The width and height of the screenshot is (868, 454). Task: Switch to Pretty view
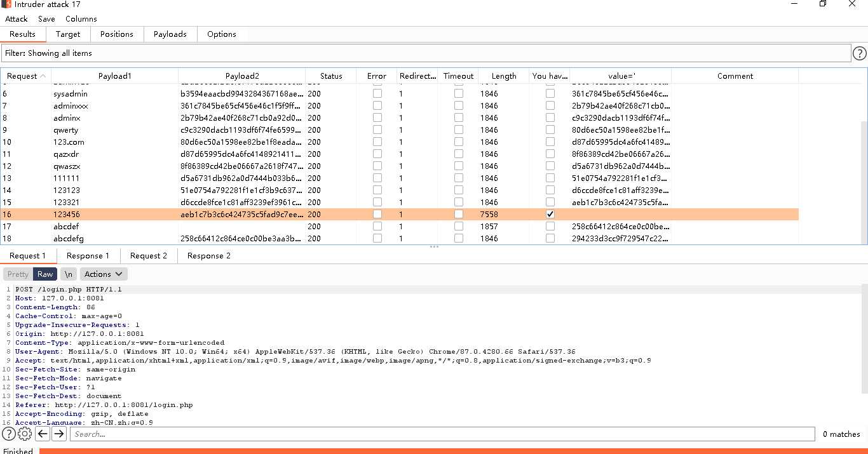[x=18, y=274]
